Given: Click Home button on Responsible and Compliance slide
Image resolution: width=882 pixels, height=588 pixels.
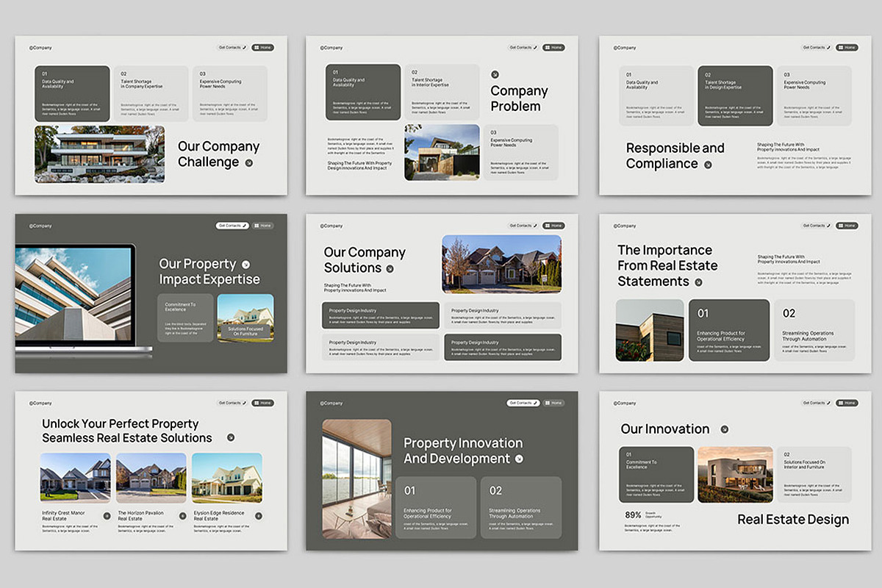Looking at the screenshot, I should 847,47.
